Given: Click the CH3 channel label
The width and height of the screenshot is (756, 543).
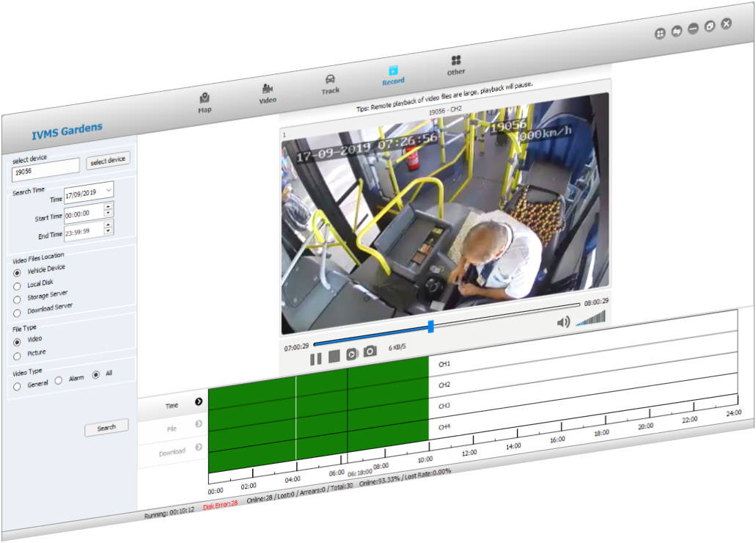Looking at the screenshot, I should tap(444, 406).
